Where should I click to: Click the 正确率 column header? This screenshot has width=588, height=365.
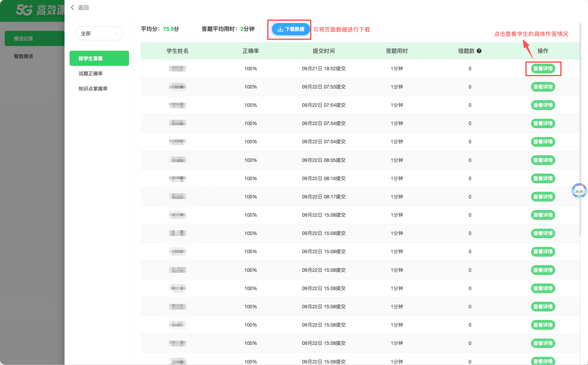(251, 51)
